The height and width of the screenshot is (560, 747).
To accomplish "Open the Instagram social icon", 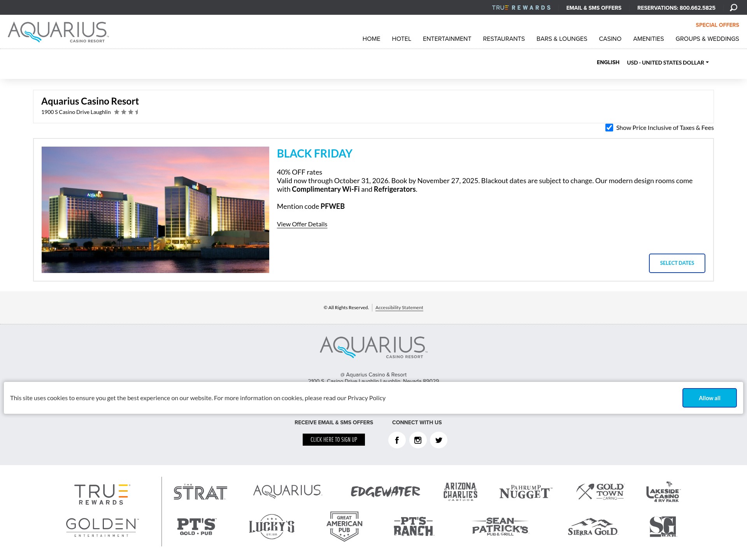I will coord(418,440).
